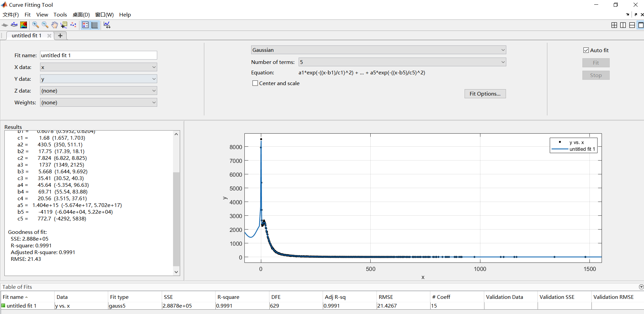Click the scatter fit icon with blue arrows
The image size is (644, 314).
(x=14, y=25)
